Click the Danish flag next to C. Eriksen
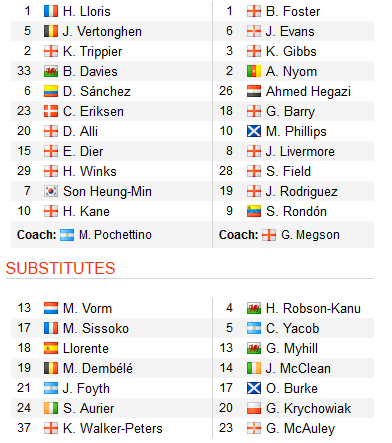Screen dimensions: 392x443 [x=51, y=111]
